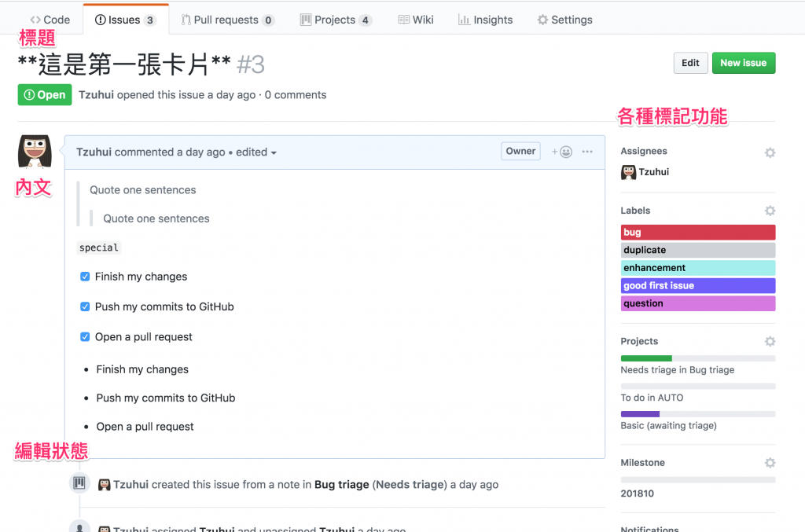This screenshot has height=532, width=805.
Task: Click bullet item 'Finish my changes'
Action: pos(142,369)
